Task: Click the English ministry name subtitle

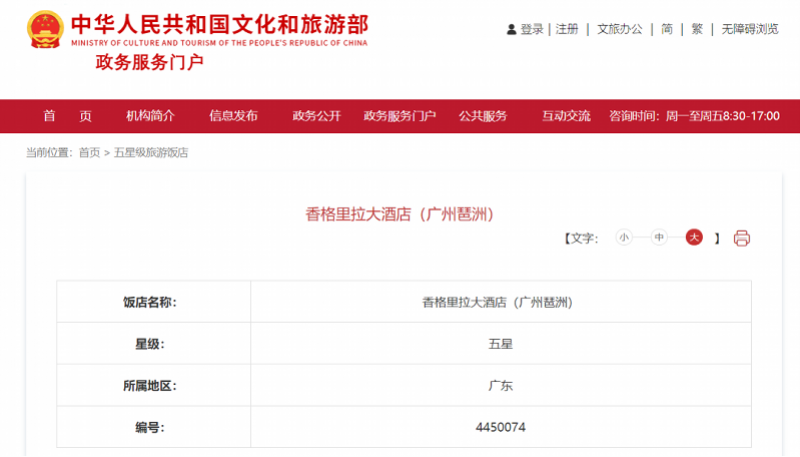Action: point(219,43)
